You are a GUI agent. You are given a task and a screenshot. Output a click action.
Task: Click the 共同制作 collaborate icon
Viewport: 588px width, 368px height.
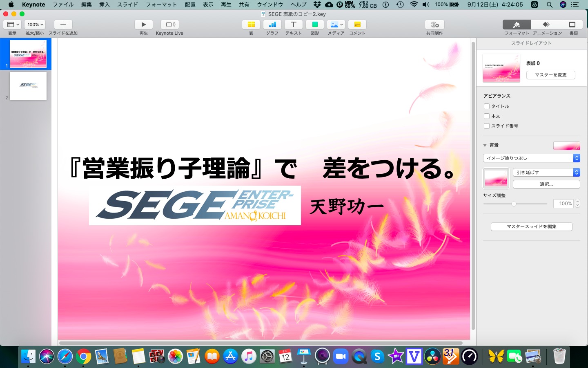click(x=434, y=25)
